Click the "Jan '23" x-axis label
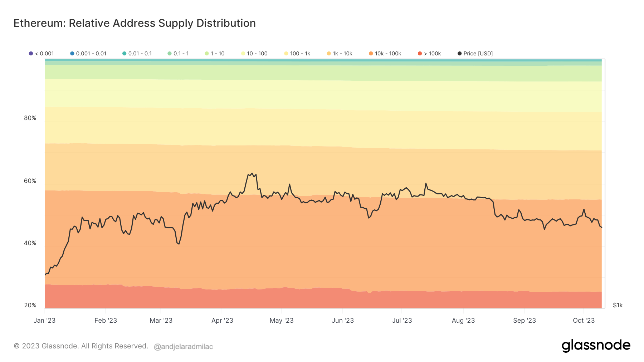The width and height of the screenshot is (644, 362). [44, 321]
